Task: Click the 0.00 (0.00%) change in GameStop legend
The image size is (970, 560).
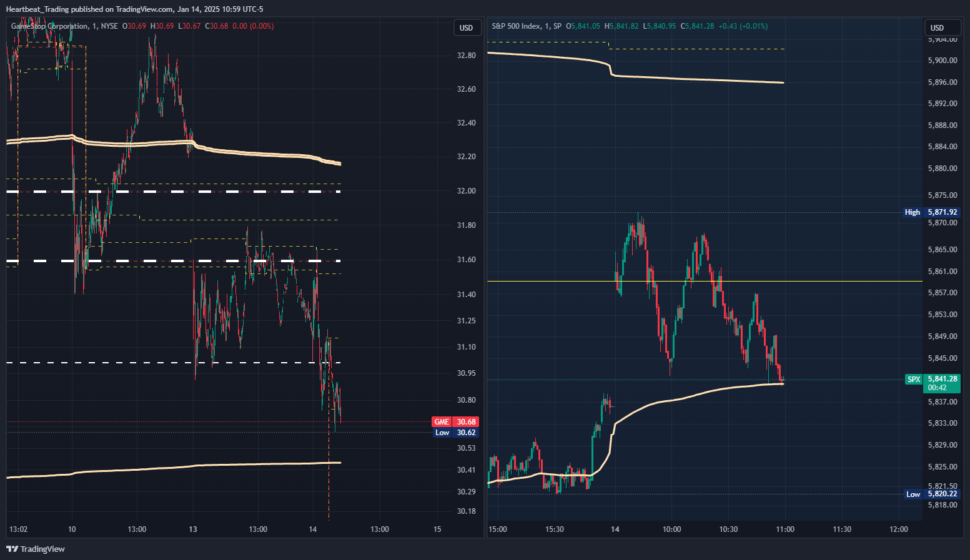Action: [253, 26]
